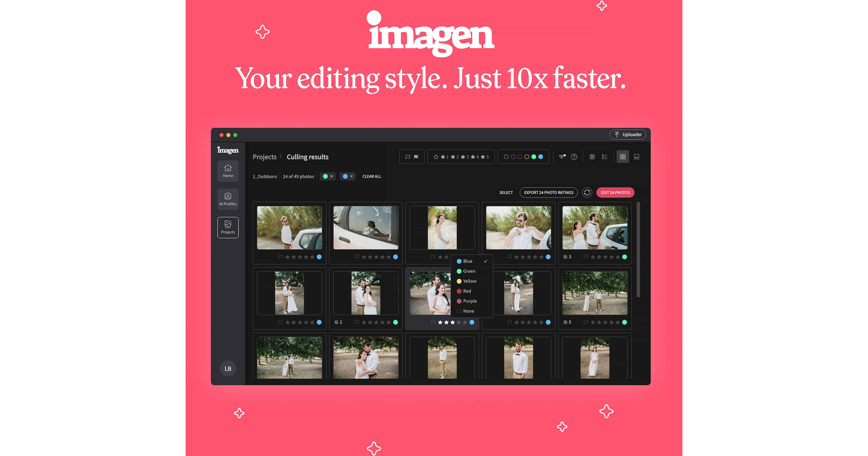Toggle the 1-star rating filter
The height and width of the screenshot is (456, 868).
[445, 157]
